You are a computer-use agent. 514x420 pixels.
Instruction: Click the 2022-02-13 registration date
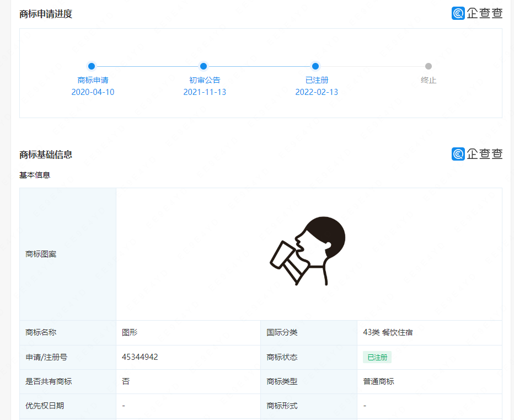point(317,92)
